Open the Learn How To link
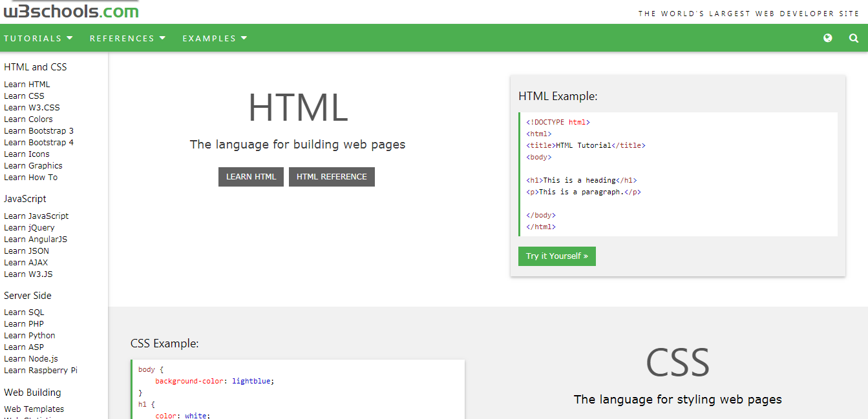The width and height of the screenshot is (868, 419). [30, 178]
